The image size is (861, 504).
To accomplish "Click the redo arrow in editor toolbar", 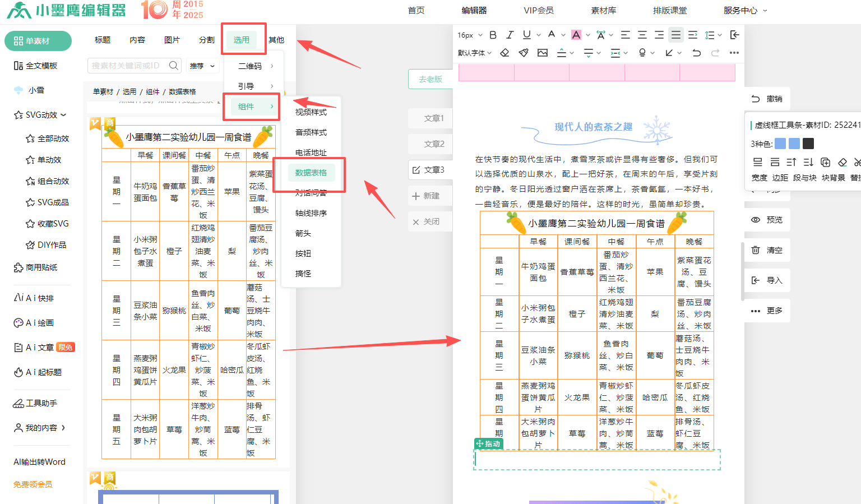I will click(x=715, y=53).
